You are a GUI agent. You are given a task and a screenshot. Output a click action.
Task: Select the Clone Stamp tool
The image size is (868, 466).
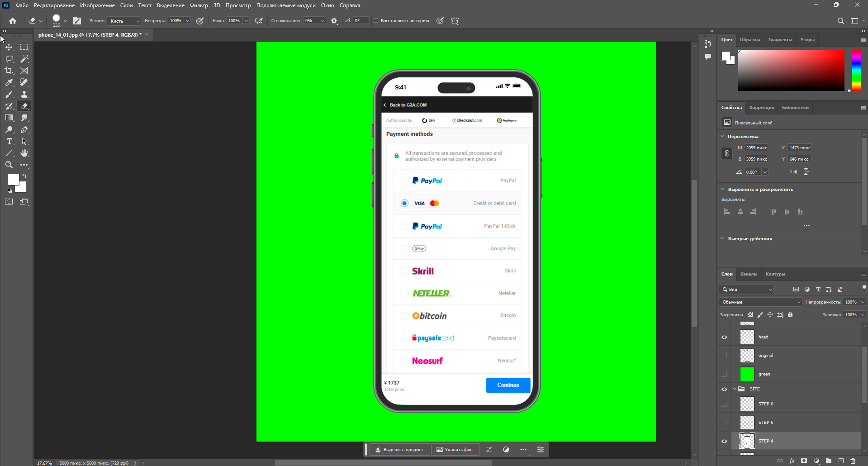click(x=24, y=94)
